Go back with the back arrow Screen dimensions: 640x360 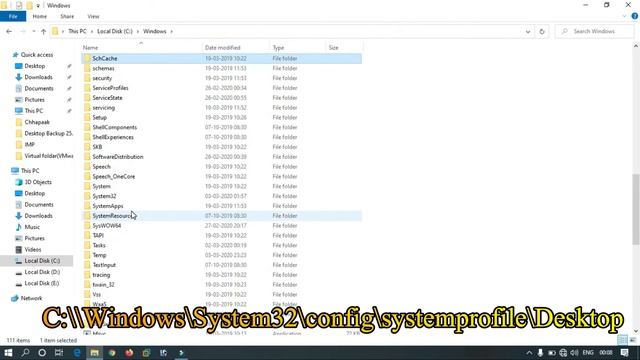tap(9, 31)
